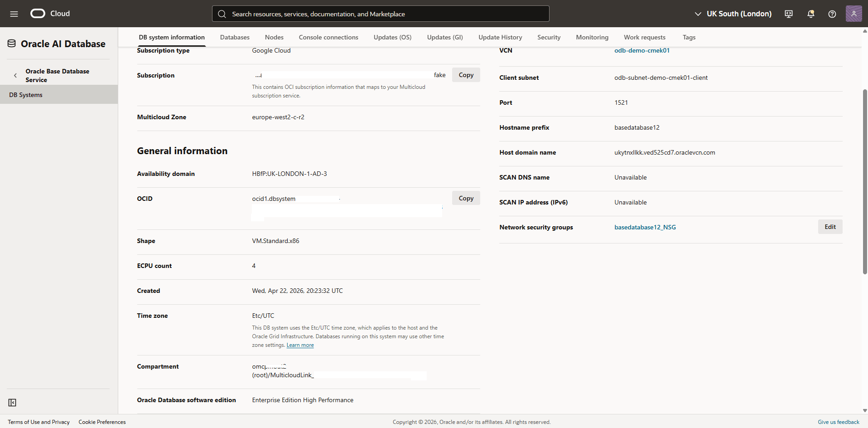Select the host domain name value

[x=665, y=152]
